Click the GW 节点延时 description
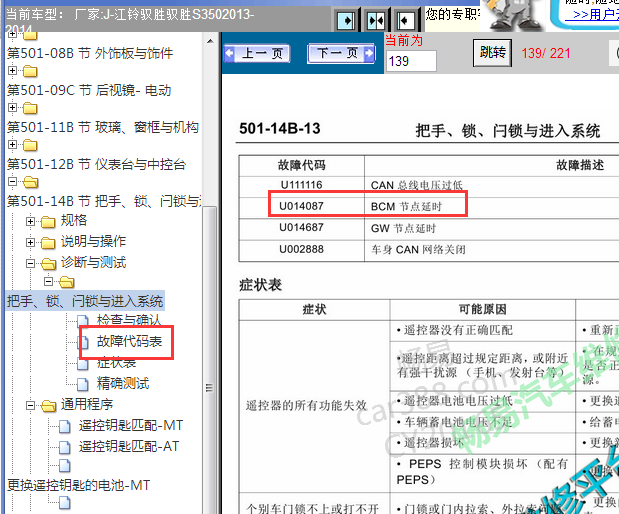 click(x=403, y=228)
